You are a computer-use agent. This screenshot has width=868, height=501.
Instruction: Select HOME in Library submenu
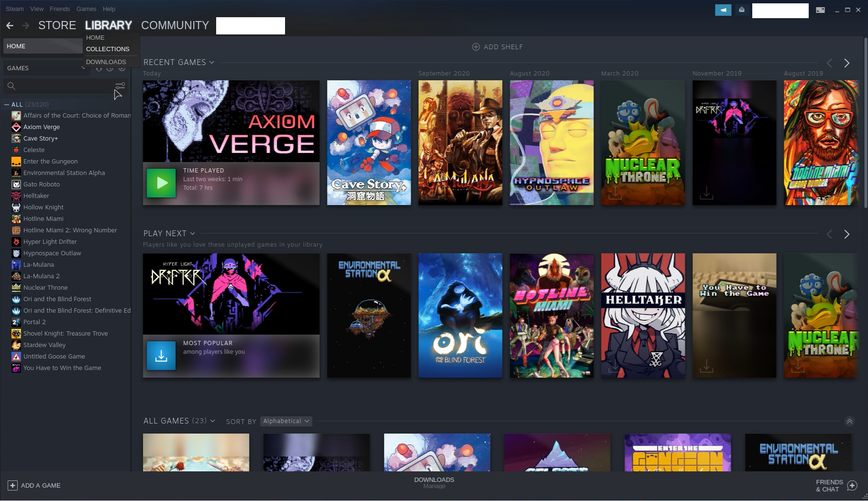[x=95, y=37]
